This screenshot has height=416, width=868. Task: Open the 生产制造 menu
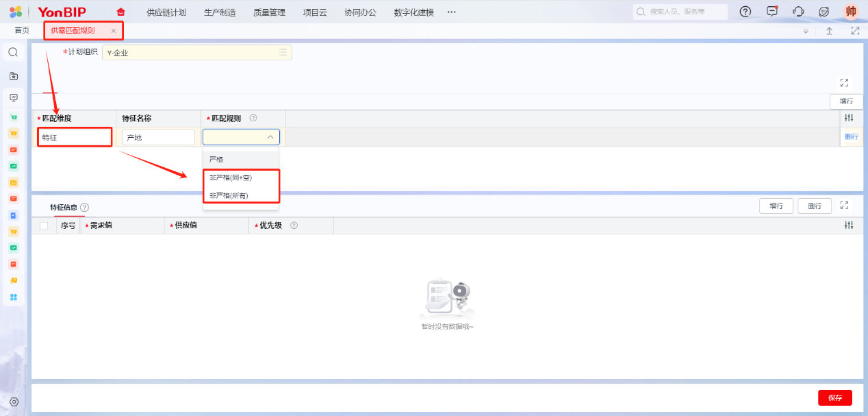(x=220, y=12)
